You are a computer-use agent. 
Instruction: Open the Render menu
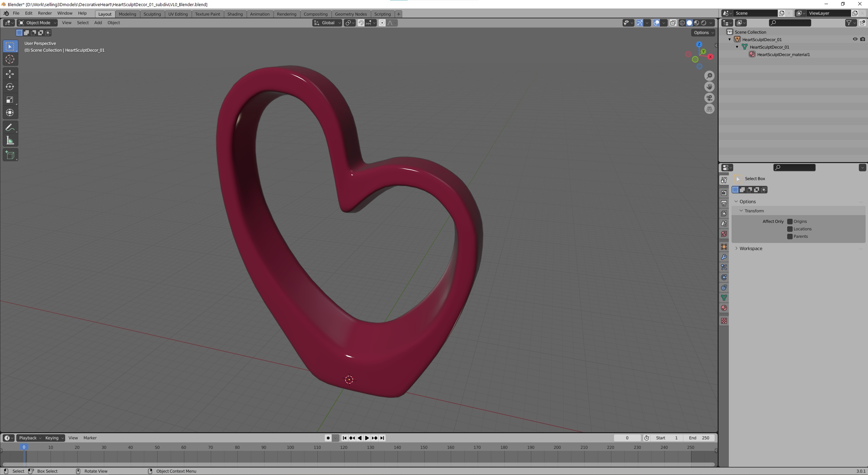45,13
